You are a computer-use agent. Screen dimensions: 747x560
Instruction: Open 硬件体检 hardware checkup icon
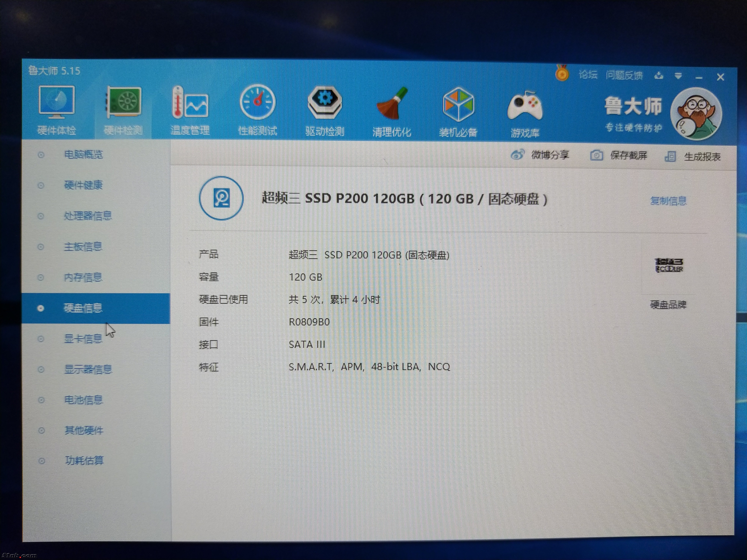point(56,110)
